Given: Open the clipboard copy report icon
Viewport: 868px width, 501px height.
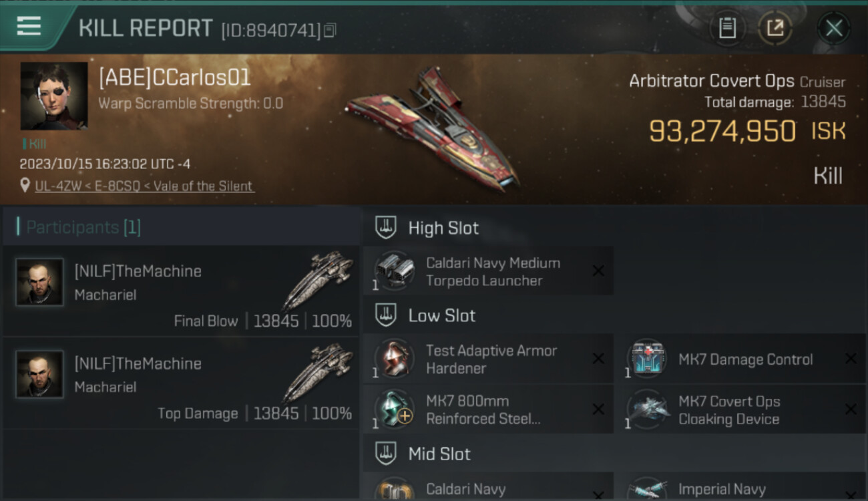Looking at the screenshot, I should [727, 28].
